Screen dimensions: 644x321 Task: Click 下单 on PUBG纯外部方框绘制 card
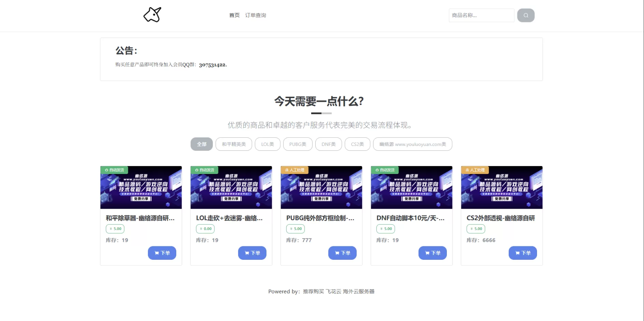pyautogui.click(x=342, y=253)
